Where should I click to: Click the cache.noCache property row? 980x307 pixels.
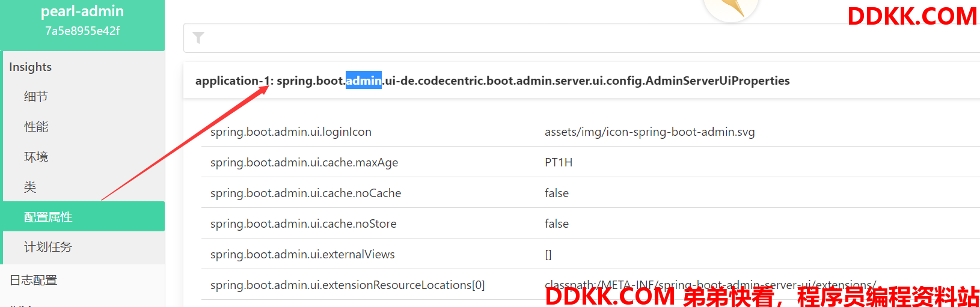590,193
